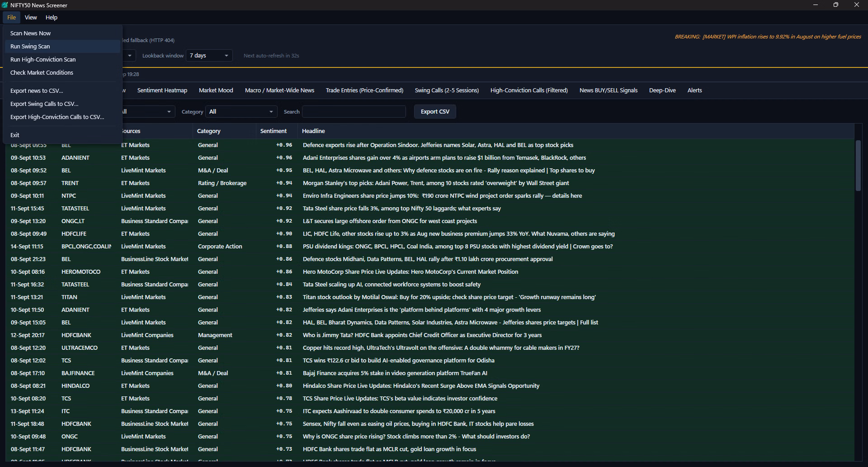Choose Exit from File menu
Screen dimensions: 868x467
[62, 135]
